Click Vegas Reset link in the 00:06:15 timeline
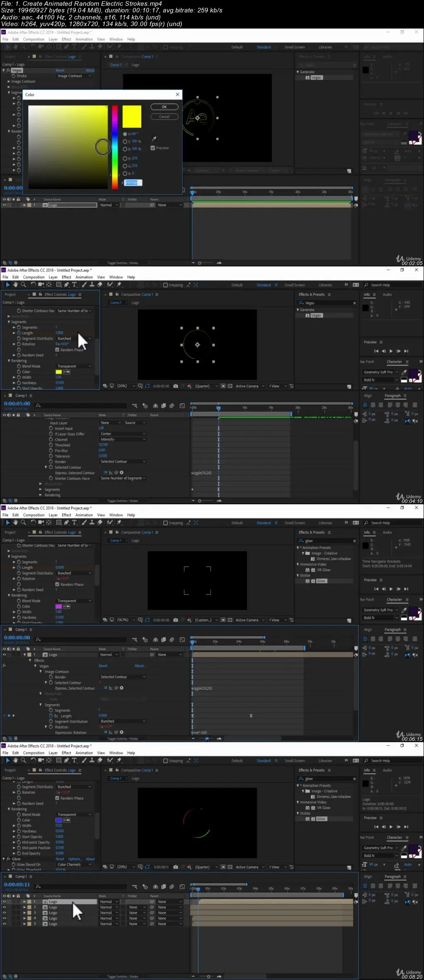This screenshot has width=424, height=980. click(x=103, y=666)
